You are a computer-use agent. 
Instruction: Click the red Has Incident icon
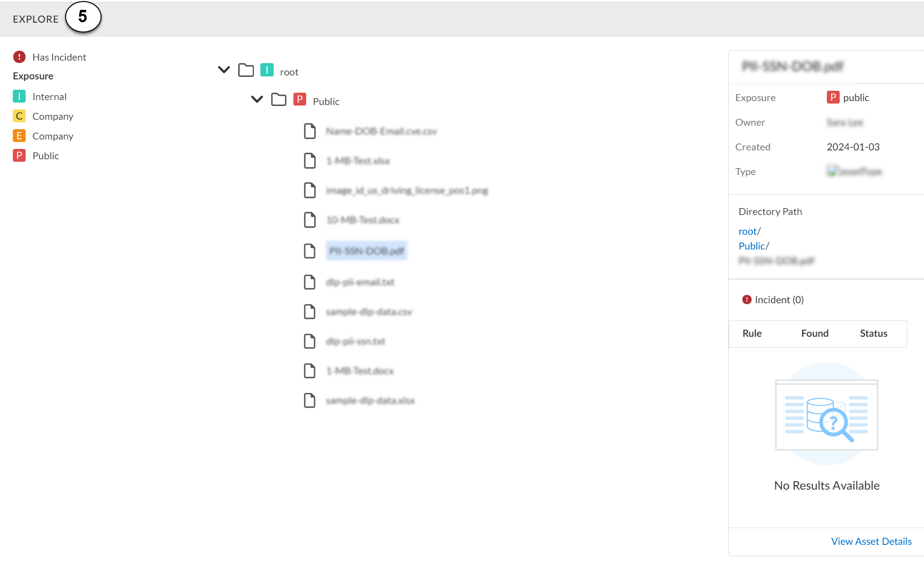click(19, 57)
